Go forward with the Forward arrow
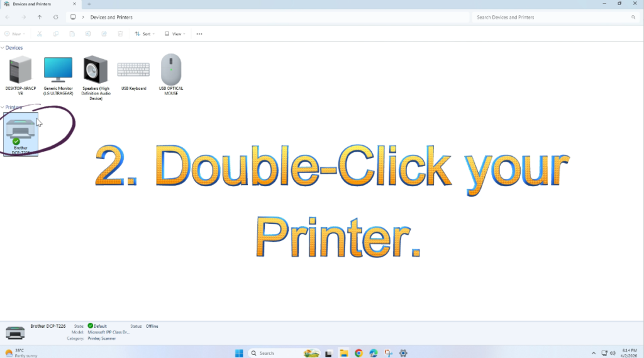This screenshot has width=644, height=358. [x=23, y=17]
